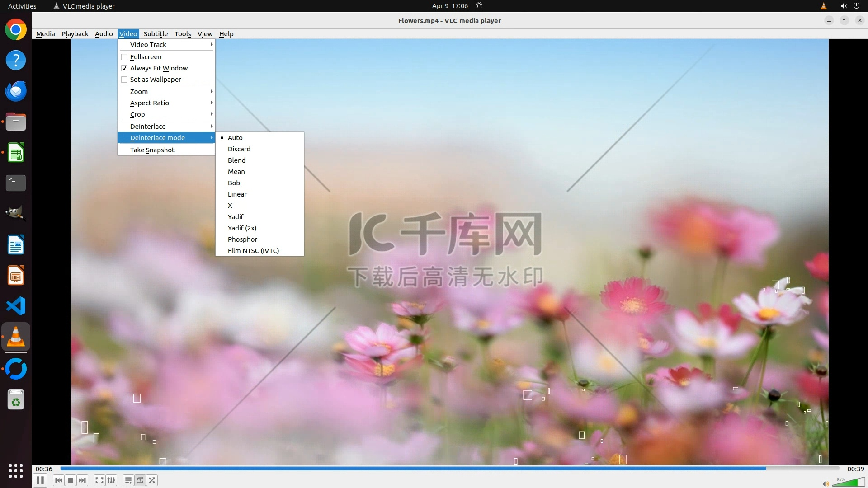Toggle fullscreen icon in control bar
The height and width of the screenshot is (488, 868).
pyautogui.click(x=99, y=480)
